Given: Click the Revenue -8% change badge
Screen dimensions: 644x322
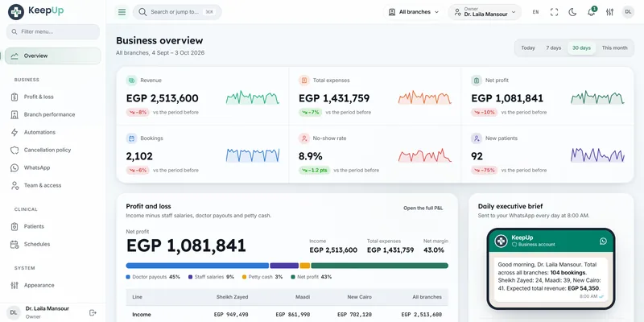Looking at the screenshot, I should click(x=138, y=112).
